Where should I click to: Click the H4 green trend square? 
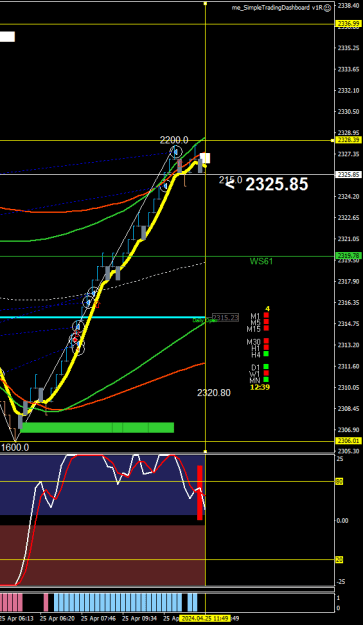pos(266,354)
